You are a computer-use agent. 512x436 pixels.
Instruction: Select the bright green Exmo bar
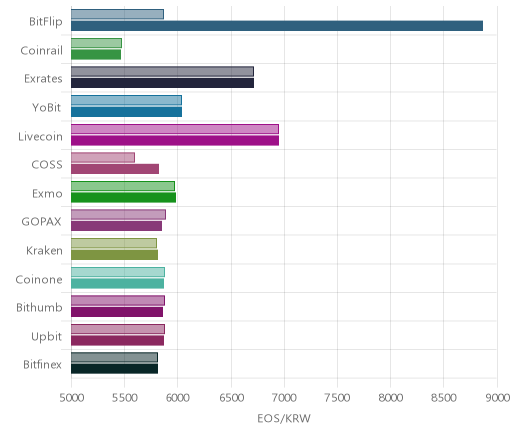pyautogui.click(x=123, y=197)
